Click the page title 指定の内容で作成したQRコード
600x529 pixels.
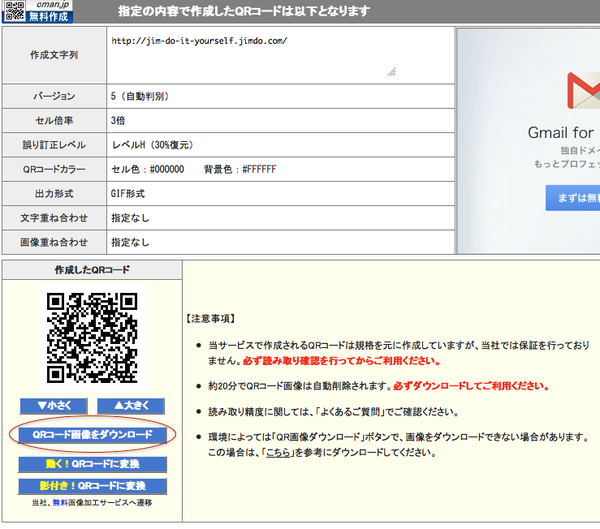[244, 11]
